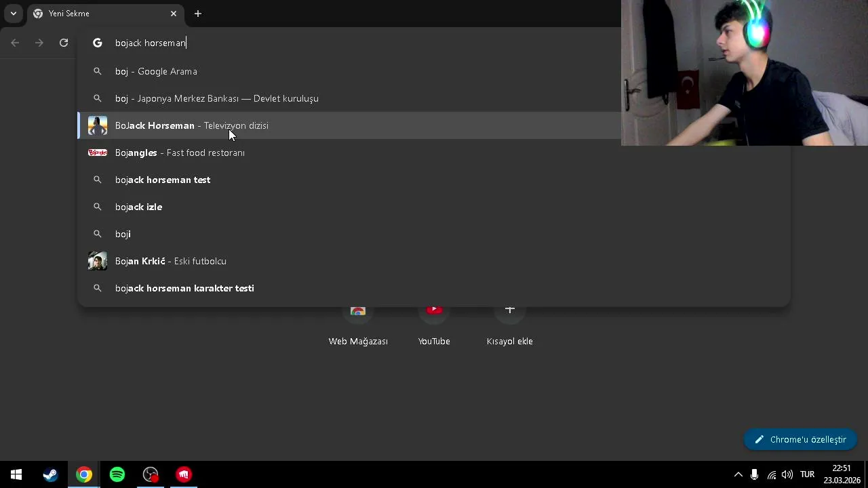
Task: Click the Bojan Krkić photo thumbnail
Action: pyautogui.click(x=98, y=261)
